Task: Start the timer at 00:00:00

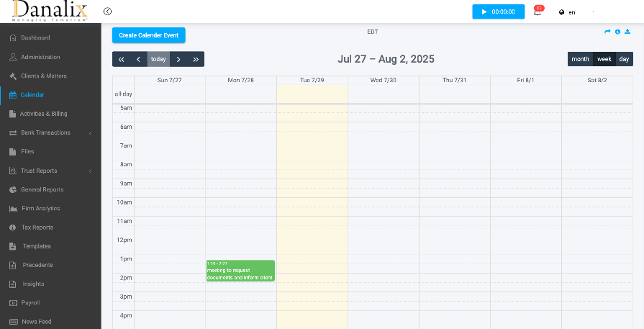Action: (x=498, y=12)
